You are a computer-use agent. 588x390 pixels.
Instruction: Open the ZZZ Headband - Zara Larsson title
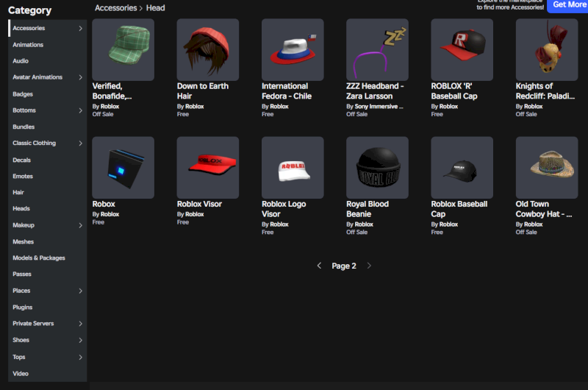click(375, 91)
